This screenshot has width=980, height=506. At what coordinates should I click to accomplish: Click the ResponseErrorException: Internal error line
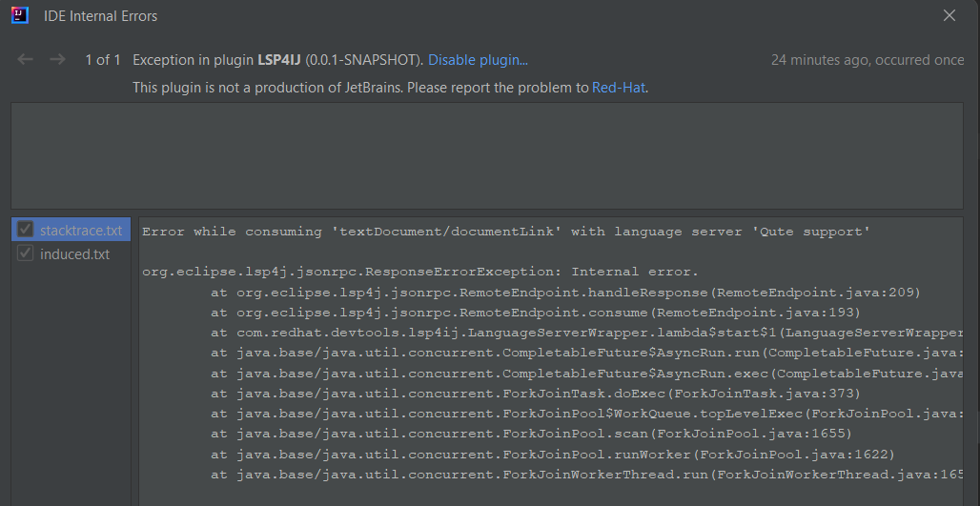pyautogui.click(x=420, y=272)
